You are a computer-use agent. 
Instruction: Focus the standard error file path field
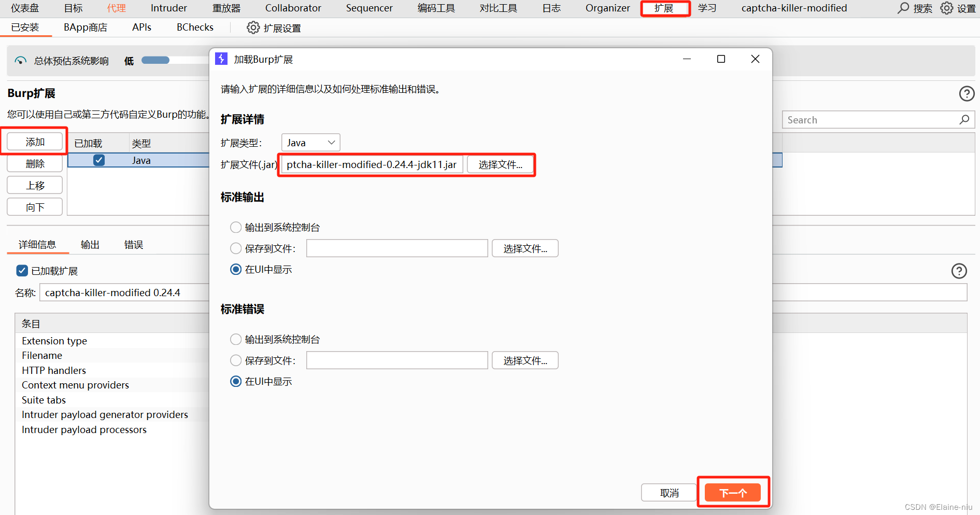click(397, 360)
